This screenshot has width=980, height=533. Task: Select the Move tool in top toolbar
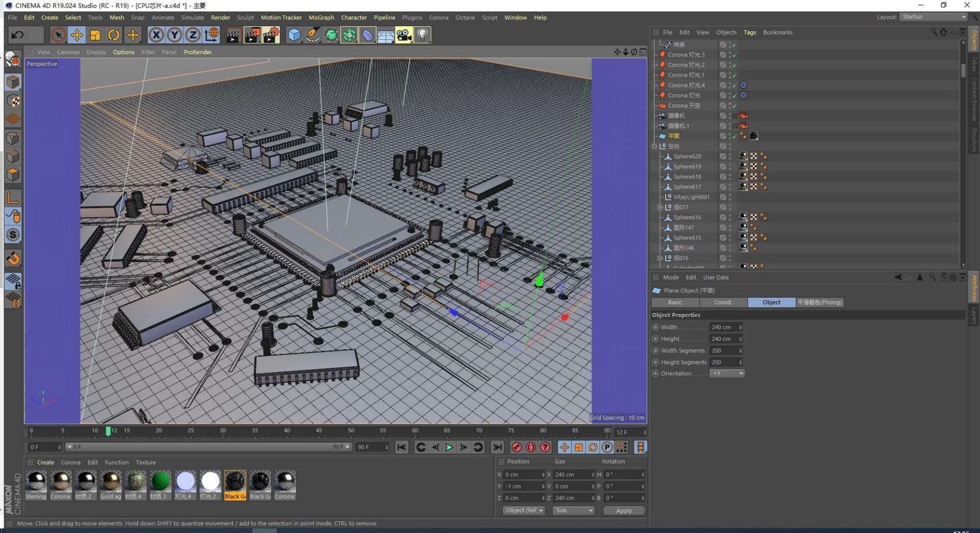click(77, 35)
